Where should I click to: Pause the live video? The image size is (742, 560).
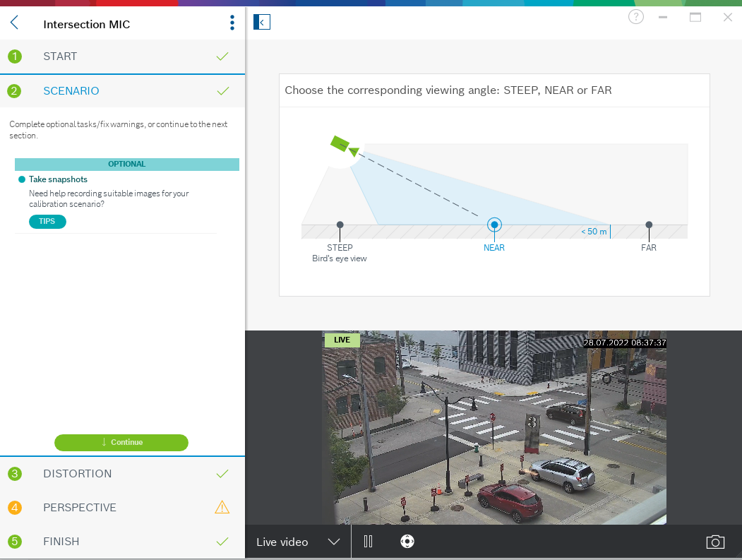tap(368, 542)
